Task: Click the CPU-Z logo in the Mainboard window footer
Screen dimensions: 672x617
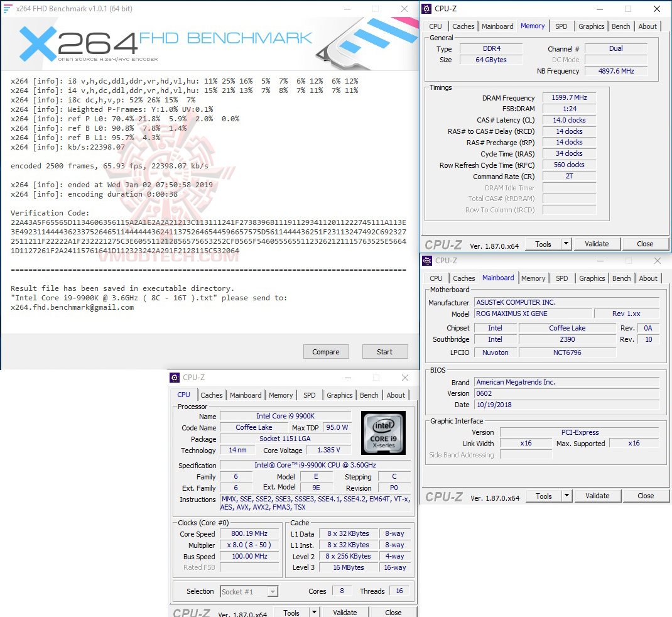Action: click(444, 496)
